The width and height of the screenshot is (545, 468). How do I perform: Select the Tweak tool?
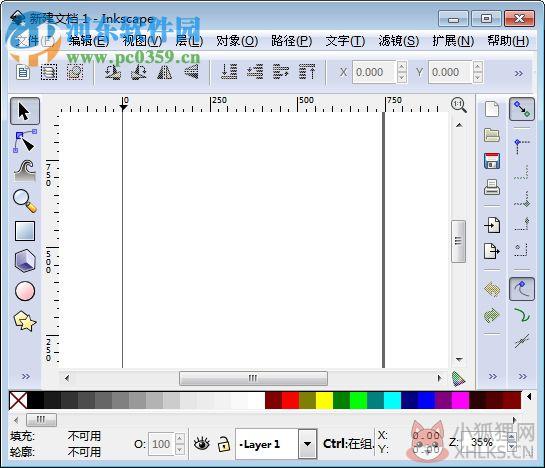coord(25,171)
